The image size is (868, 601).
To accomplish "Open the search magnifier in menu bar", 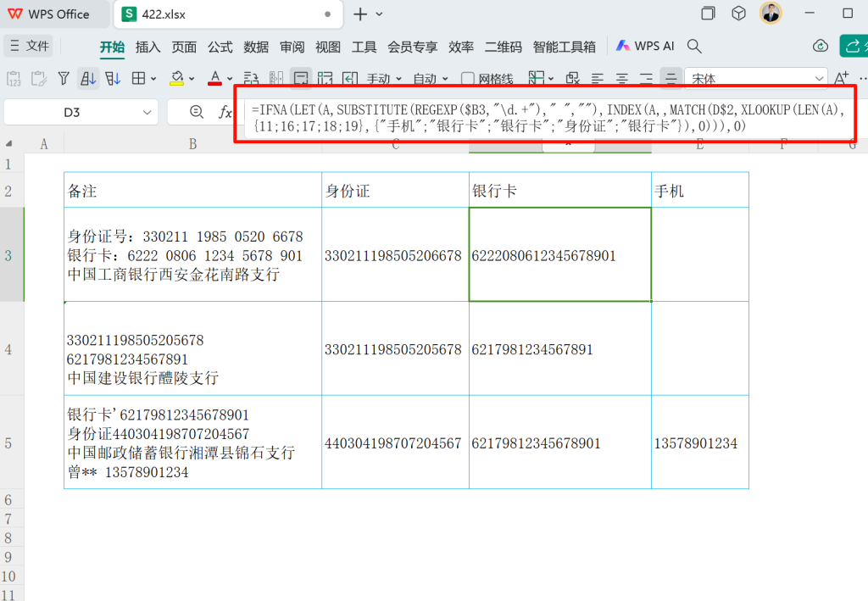I will (694, 46).
